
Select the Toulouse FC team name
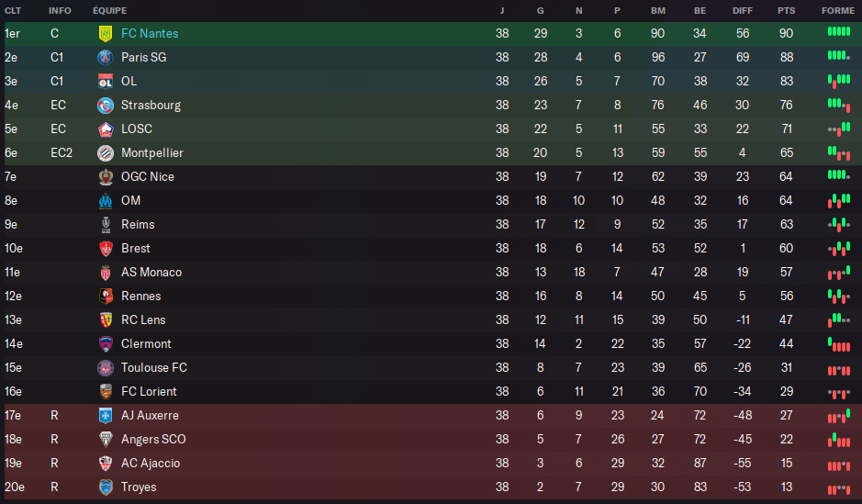(153, 367)
